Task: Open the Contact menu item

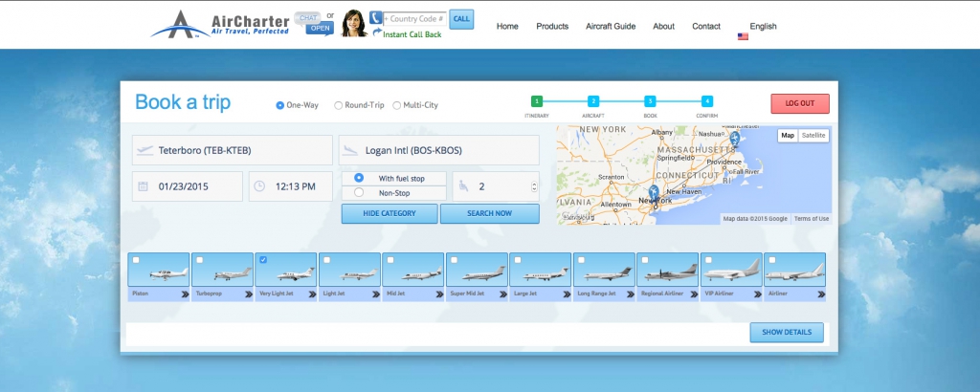Action: 706,26
